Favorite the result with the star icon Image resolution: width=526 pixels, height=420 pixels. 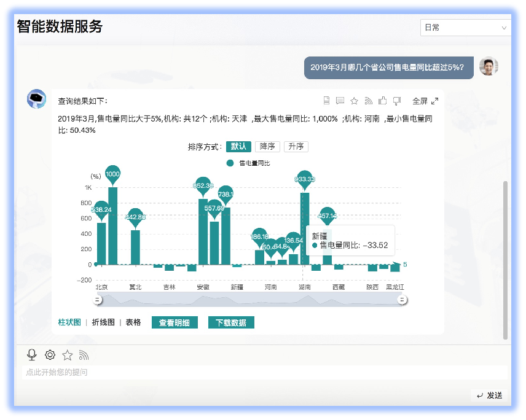click(x=354, y=101)
